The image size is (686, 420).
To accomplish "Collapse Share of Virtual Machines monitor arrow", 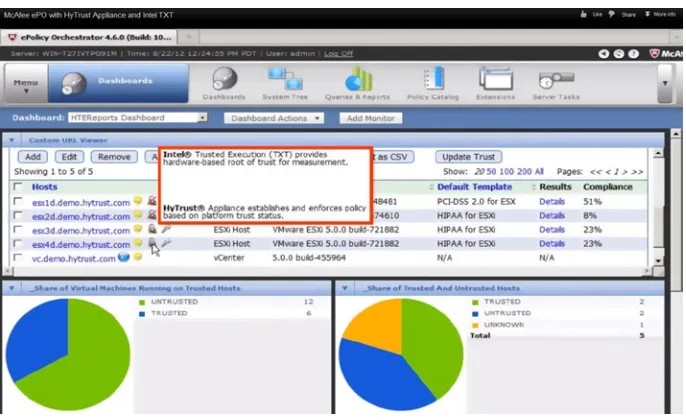I will [12, 288].
